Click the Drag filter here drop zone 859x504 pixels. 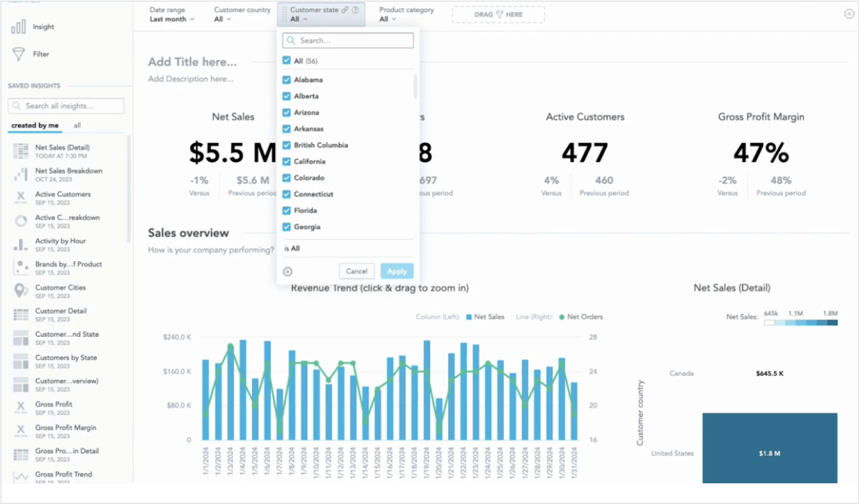click(498, 15)
